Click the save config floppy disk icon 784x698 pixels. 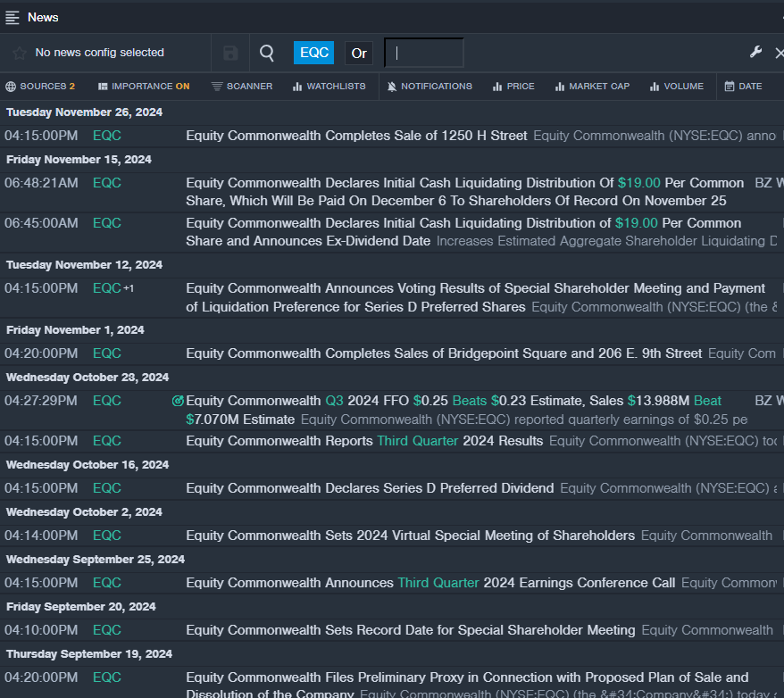(230, 53)
